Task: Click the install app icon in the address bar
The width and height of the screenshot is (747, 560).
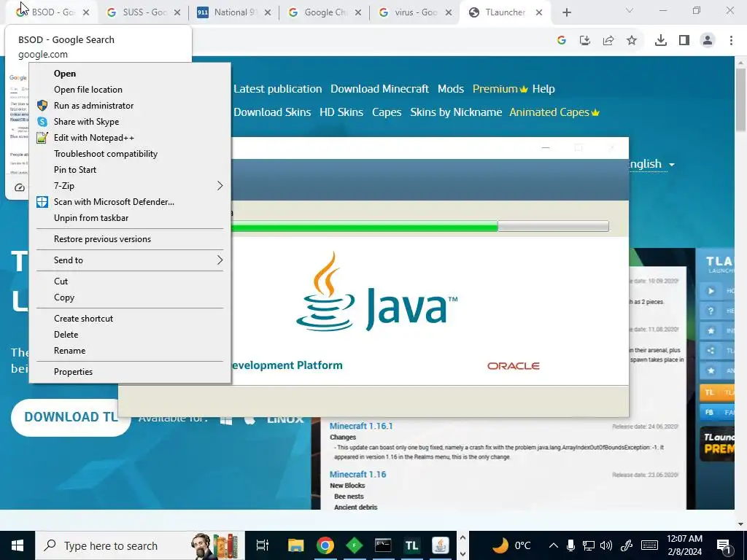Action: [585, 41]
